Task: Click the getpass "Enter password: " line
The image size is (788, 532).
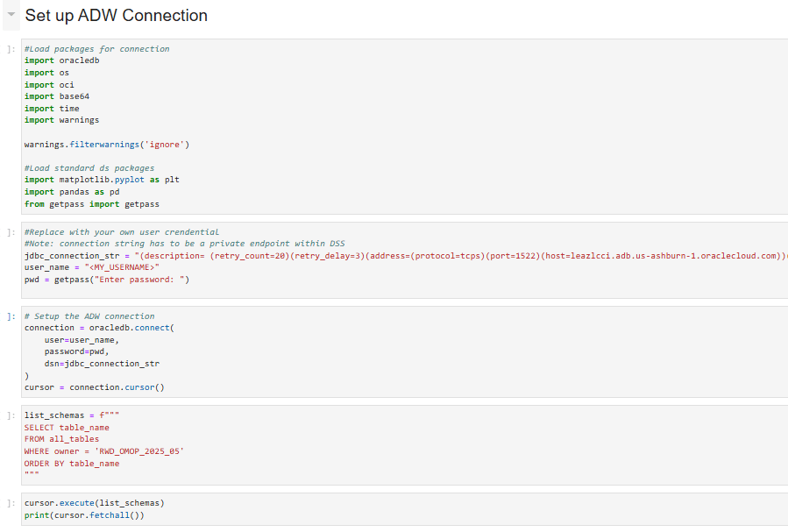Action: 107,280
